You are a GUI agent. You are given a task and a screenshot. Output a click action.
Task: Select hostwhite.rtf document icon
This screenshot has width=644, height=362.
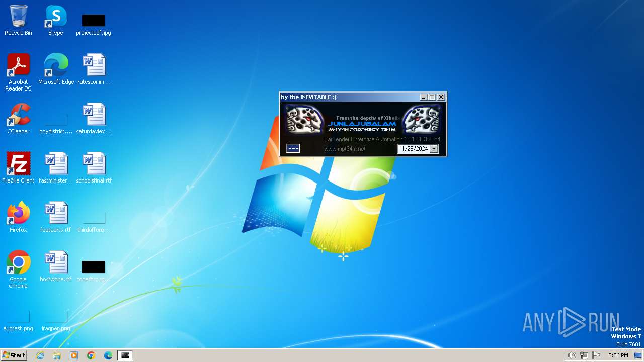pos(56,266)
